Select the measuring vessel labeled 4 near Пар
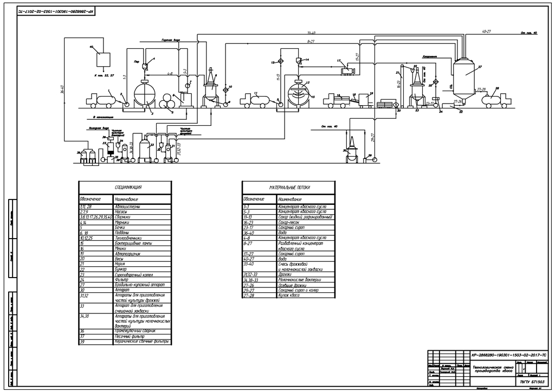 [145, 66]
